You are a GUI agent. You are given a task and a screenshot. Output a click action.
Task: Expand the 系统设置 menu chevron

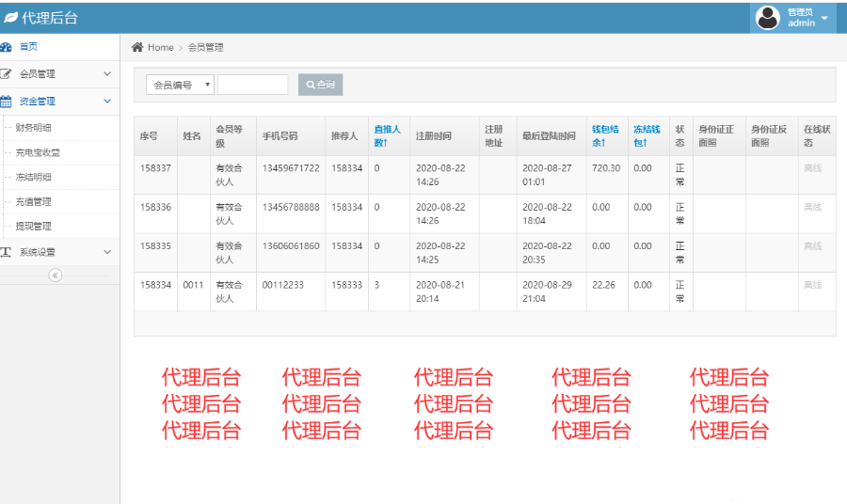(x=107, y=252)
